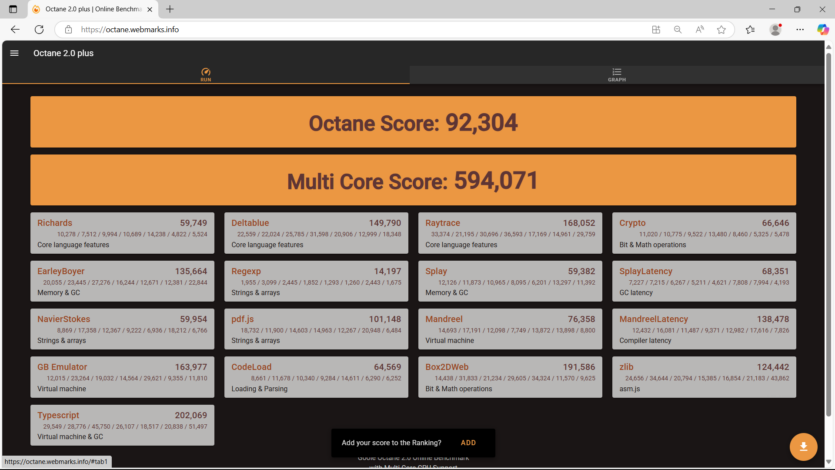Click the Crypto 'Bit & Math operations' label
Image resolution: width=835 pixels, height=470 pixels.
pos(652,245)
